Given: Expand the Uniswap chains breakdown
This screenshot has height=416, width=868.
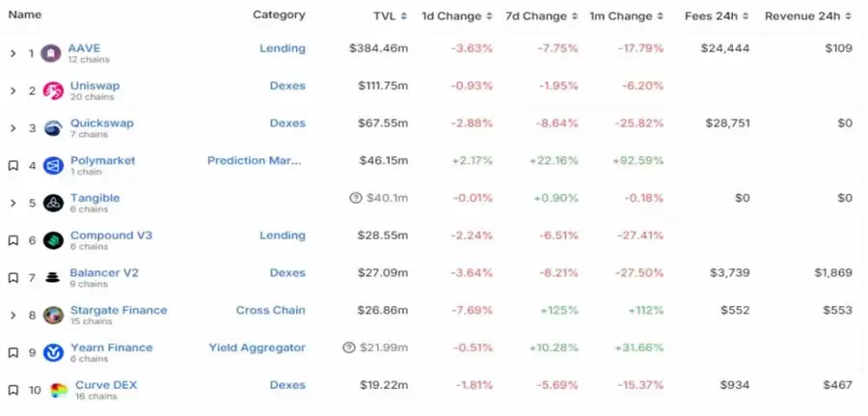Looking at the screenshot, I should point(13,91).
